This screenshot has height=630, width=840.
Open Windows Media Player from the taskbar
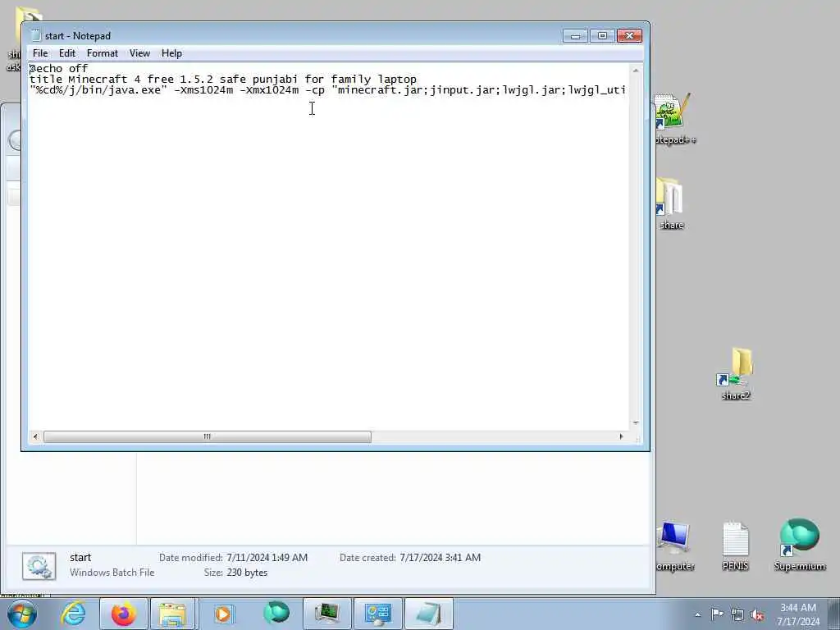pos(223,614)
